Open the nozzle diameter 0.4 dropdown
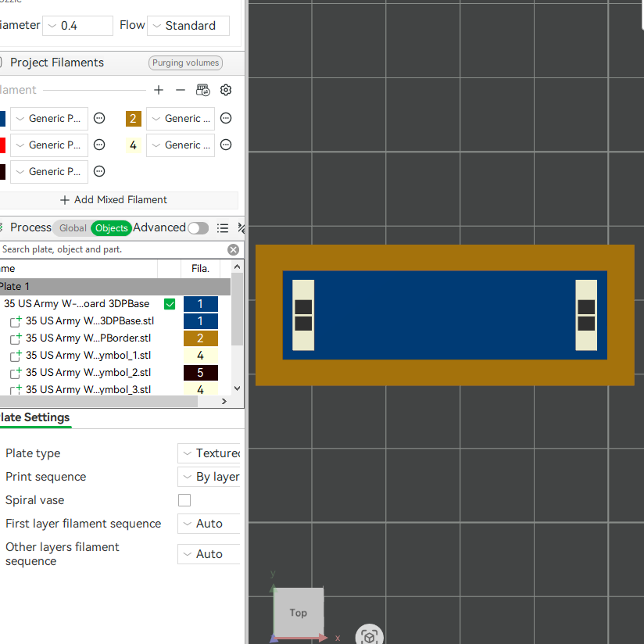Viewport: 644px width, 644px height. point(77,26)
